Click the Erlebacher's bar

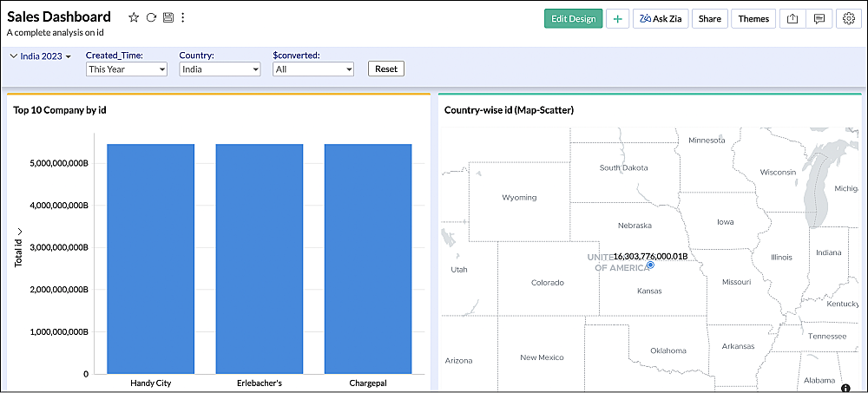[260, 259]
